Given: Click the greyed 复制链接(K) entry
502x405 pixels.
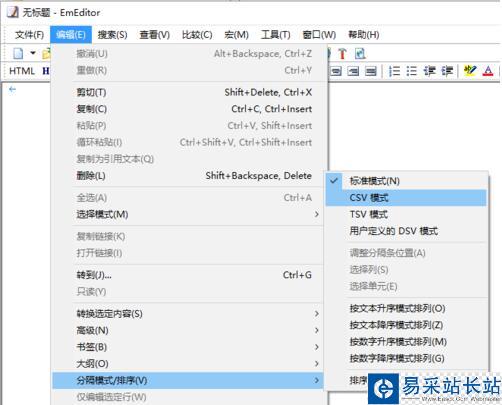Looking at the screenshot, I should (x=188, y=236).
